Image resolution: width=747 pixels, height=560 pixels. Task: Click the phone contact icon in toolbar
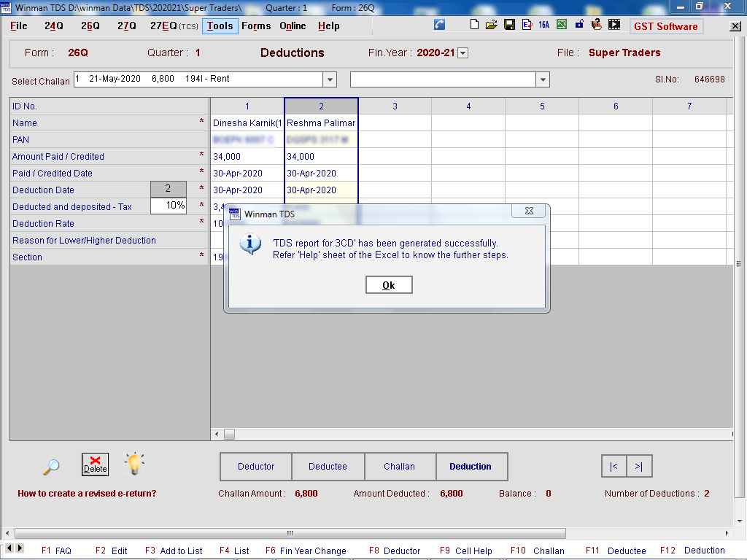pos(439,25)
